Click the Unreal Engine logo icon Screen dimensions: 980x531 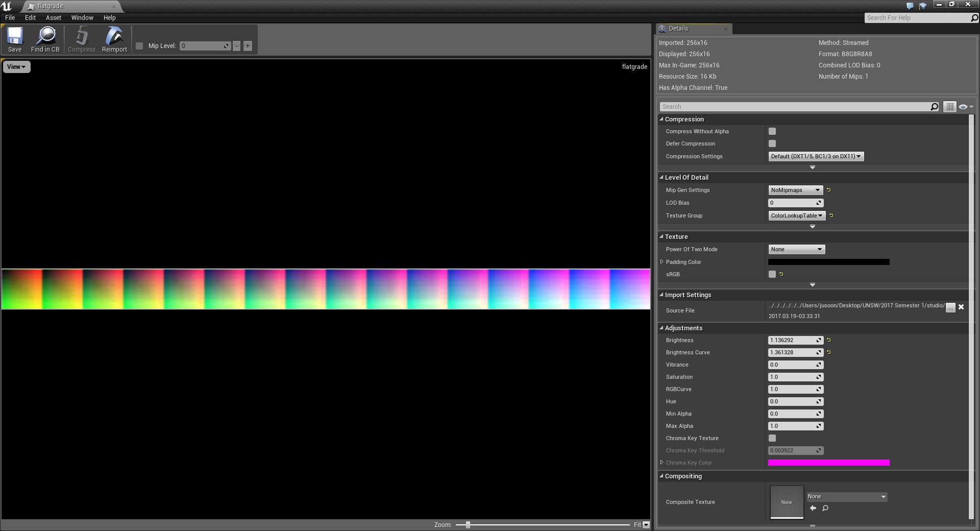coord(7,6)
